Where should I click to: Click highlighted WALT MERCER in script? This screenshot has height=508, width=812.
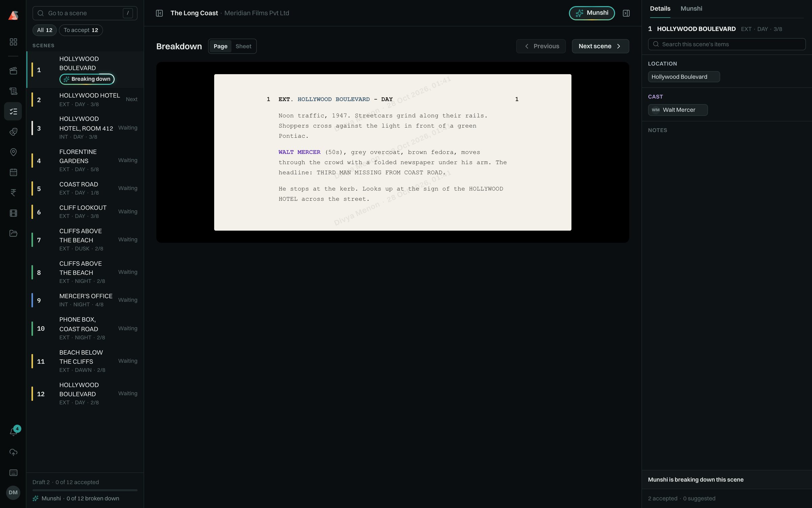(x=299, y=152)
